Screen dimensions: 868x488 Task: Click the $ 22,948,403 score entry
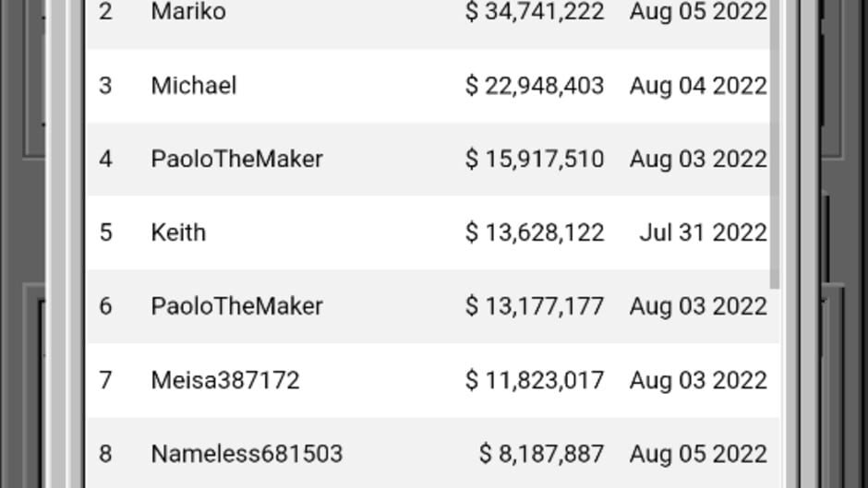(x=535, y=86)
